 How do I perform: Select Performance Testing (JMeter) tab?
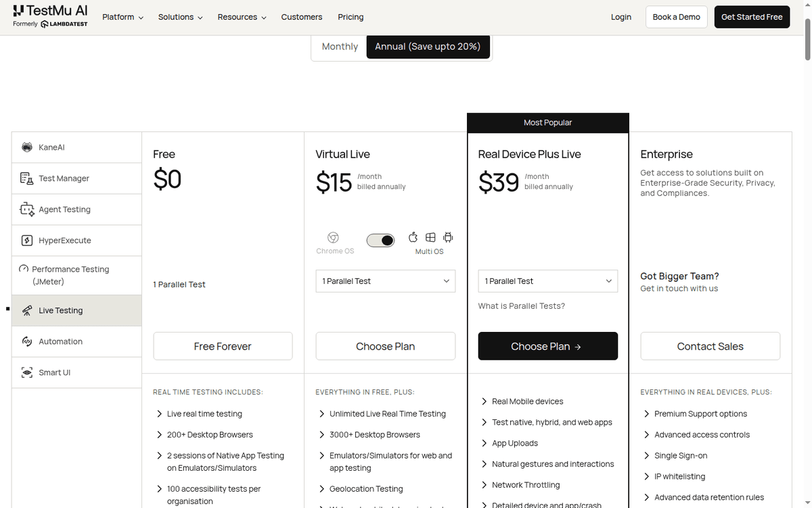pos(76,275)
